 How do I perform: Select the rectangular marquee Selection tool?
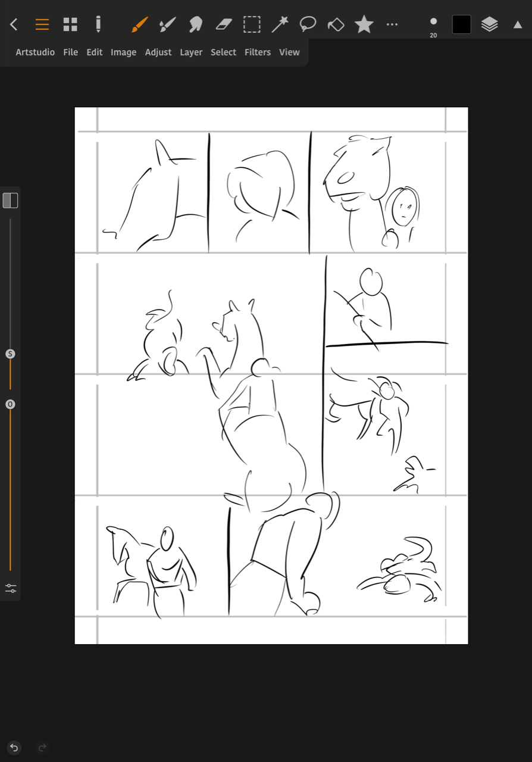click(x=252, y=24)
